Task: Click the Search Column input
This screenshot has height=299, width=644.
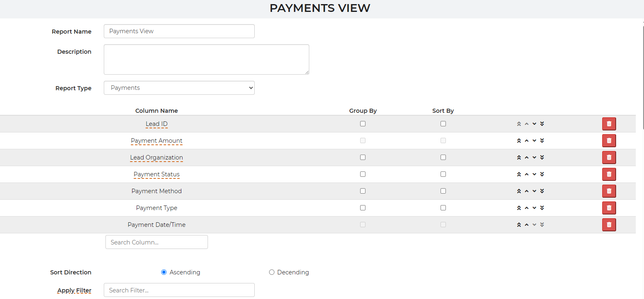Action: tap(157, 242)
